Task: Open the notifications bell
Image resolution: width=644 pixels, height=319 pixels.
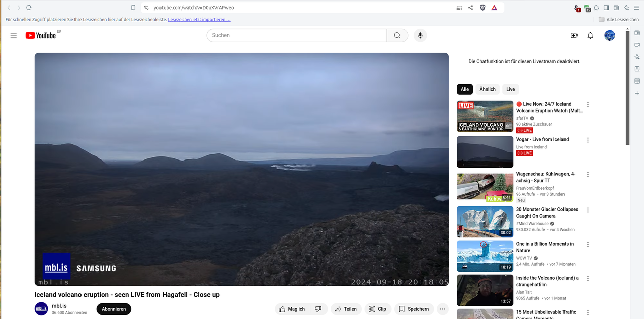Action: [591, 35]
